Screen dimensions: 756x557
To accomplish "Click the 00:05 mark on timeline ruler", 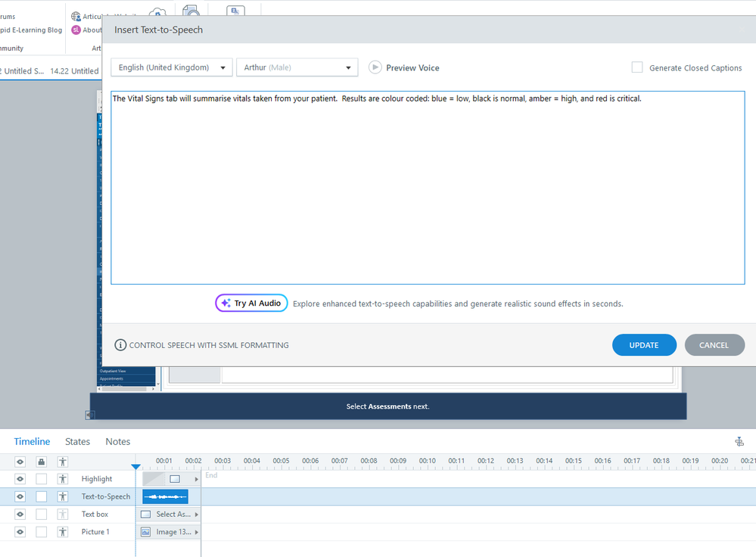I will (281, 461).
